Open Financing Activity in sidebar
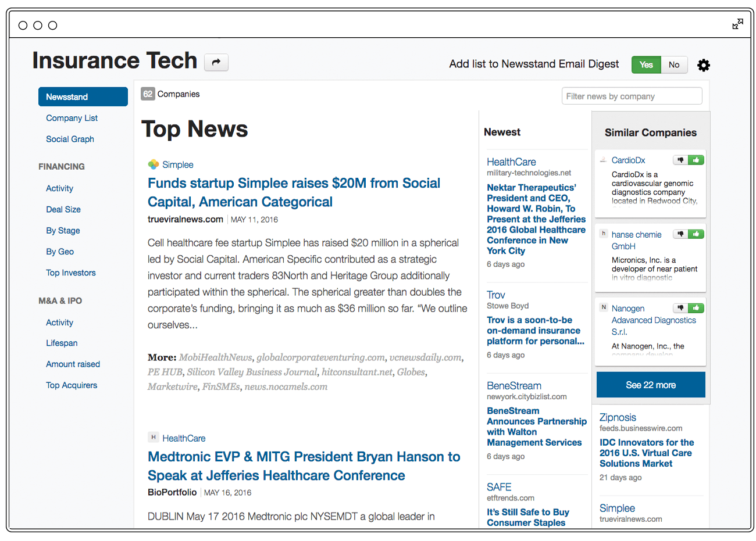The width and height of the screenshot is (756, 541). click(x=59, y=188)
